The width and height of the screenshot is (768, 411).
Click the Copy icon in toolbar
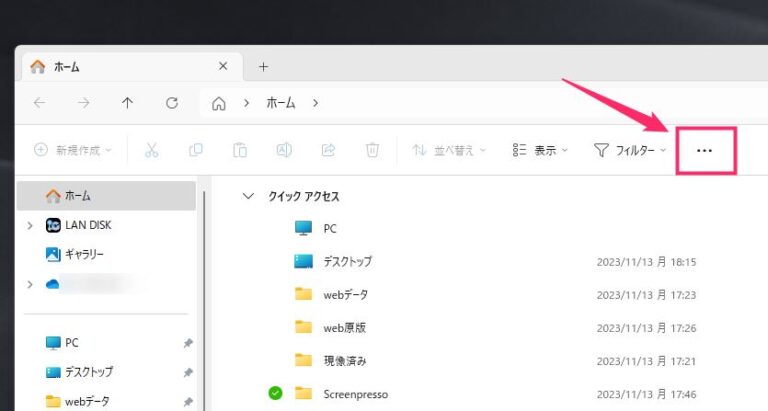tap(196, 150)
